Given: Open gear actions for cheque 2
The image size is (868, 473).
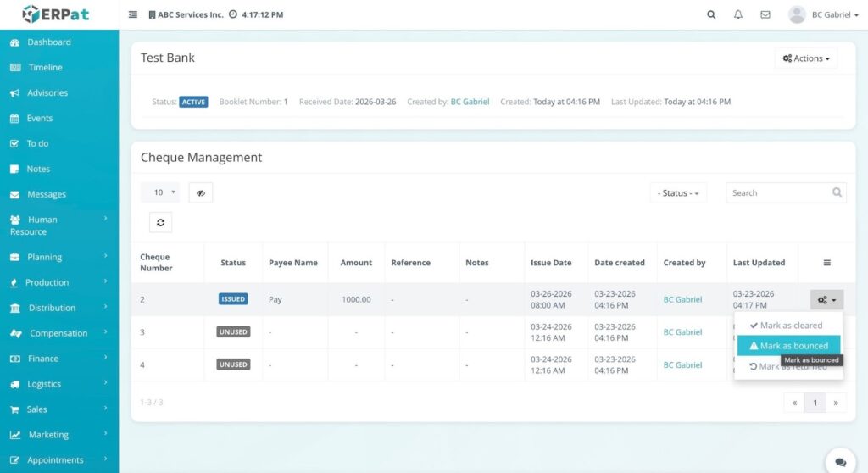Looking at the screenshot, I should pos(826,299).
